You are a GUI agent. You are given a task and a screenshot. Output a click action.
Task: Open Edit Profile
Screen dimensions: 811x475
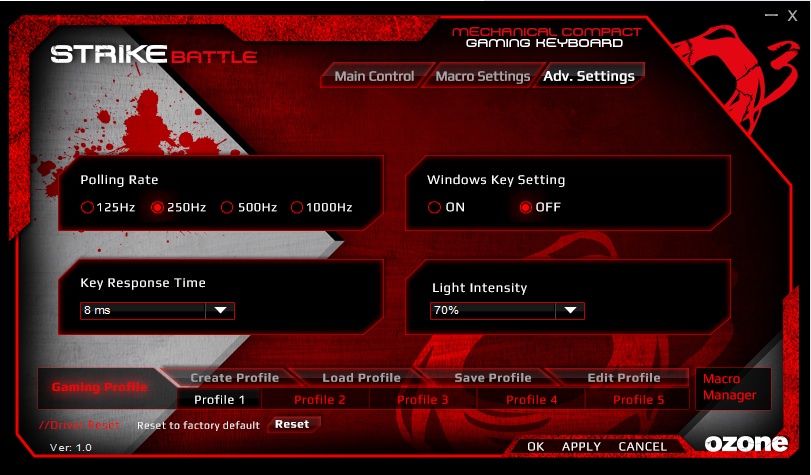tap(624, 378)
